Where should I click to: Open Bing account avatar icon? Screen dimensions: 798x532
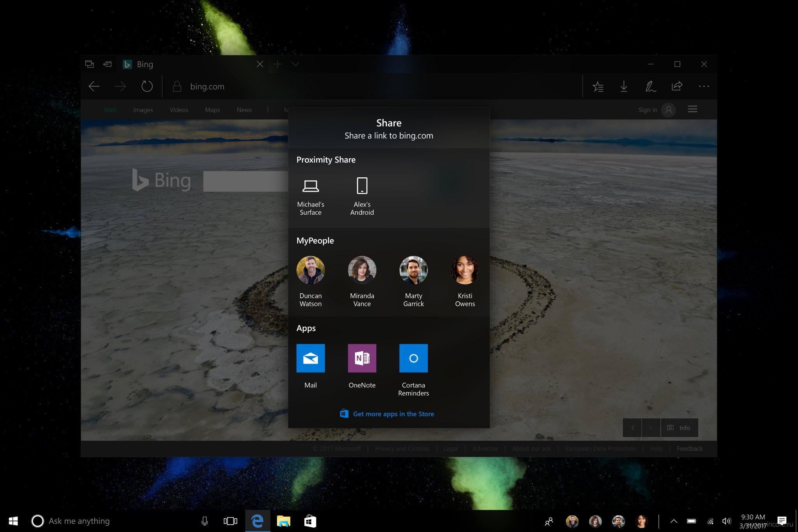(x=669, y=110)
